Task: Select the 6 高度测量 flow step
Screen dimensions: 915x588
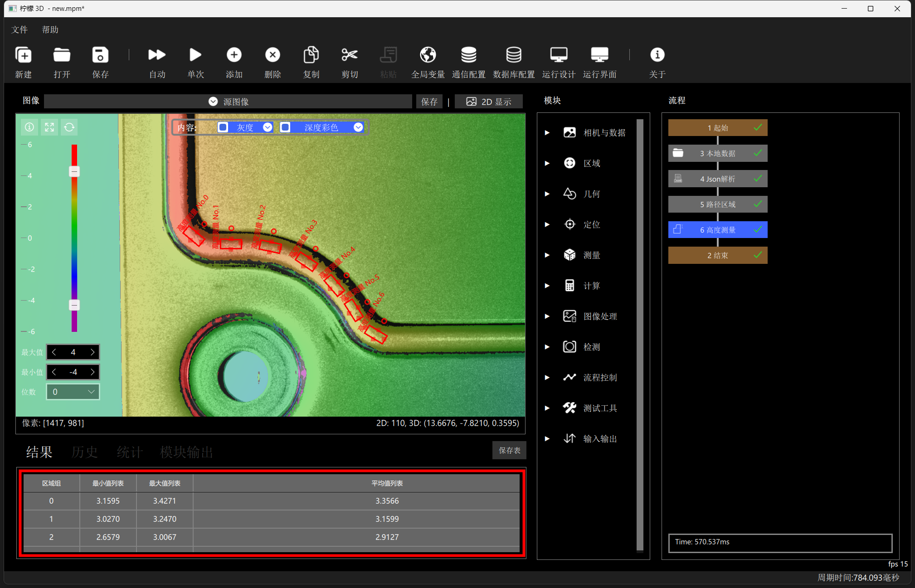Action: coord(717,230)
